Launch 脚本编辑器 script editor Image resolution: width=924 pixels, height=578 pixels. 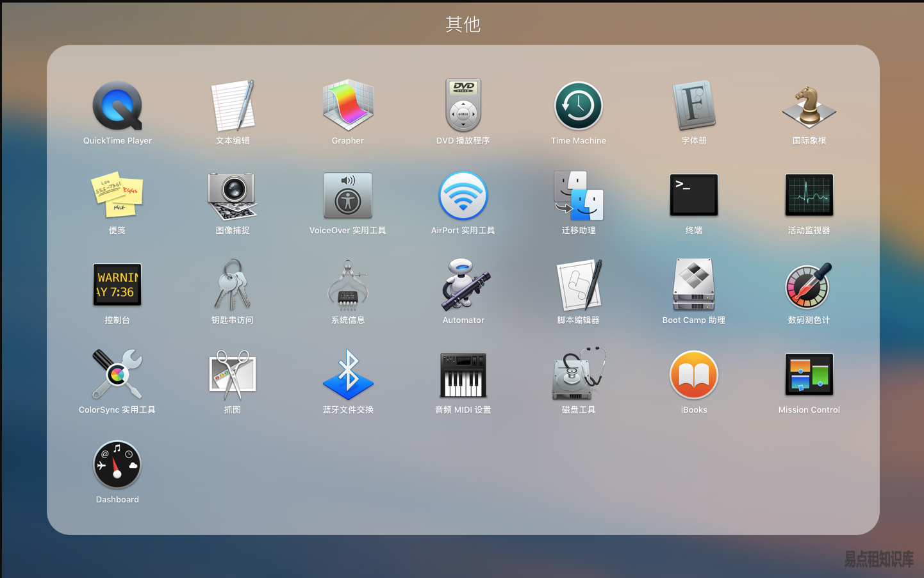point(579,285)
